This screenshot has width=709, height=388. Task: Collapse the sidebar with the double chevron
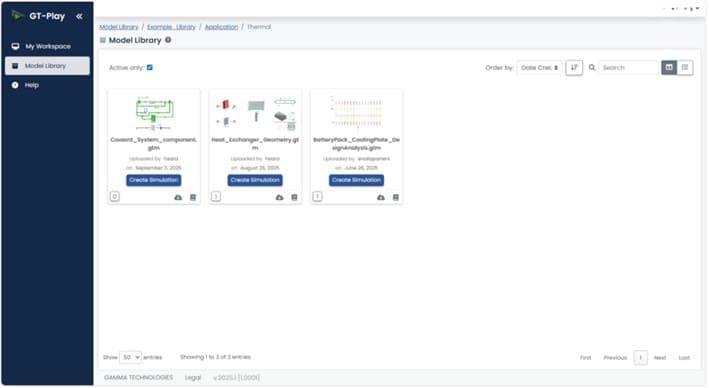click(79, 16)
